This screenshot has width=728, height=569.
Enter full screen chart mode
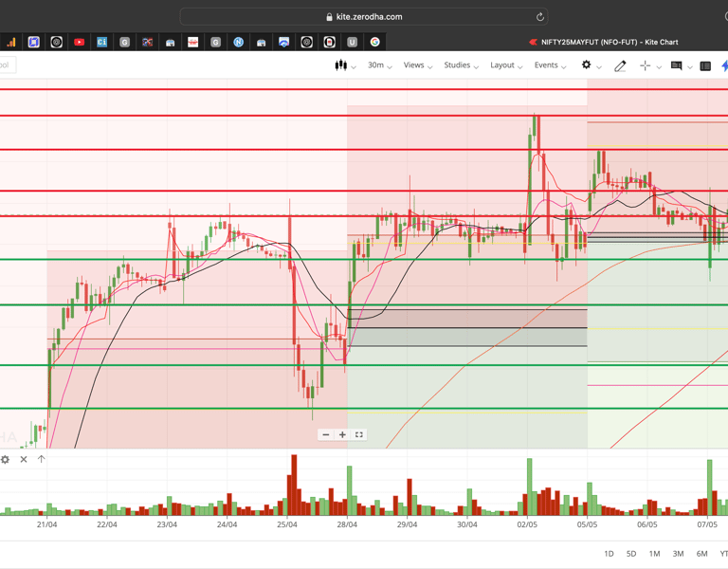pyautogui.click(x=359, y=434)
